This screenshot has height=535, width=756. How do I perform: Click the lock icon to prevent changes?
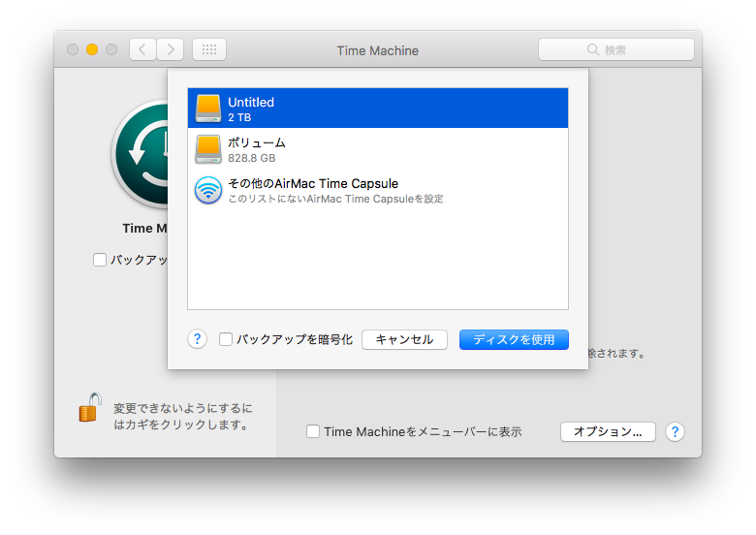tap(90, 407)
